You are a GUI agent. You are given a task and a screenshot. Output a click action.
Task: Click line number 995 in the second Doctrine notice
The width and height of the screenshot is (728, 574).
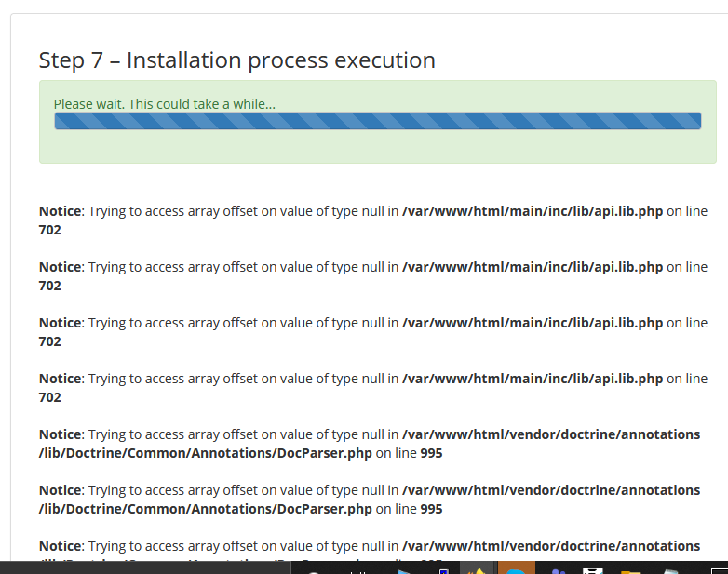pyautogui.click(x=431, y=509)
